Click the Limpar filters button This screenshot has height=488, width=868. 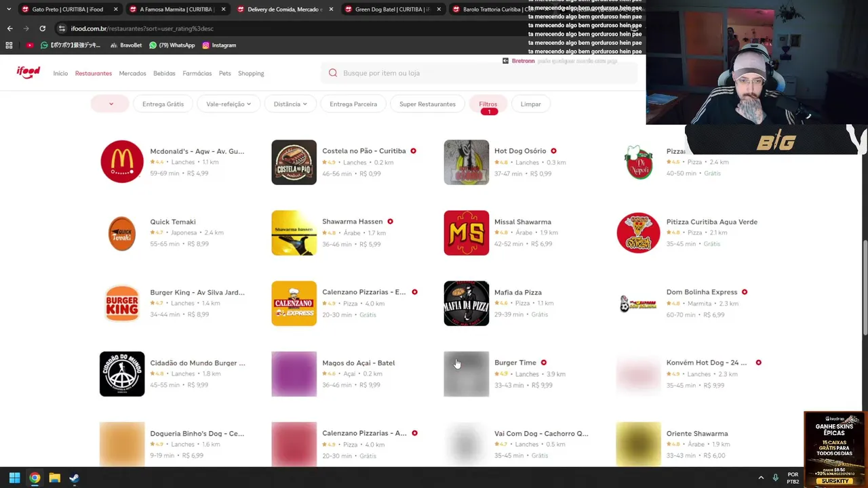click(x=531, y=104)
